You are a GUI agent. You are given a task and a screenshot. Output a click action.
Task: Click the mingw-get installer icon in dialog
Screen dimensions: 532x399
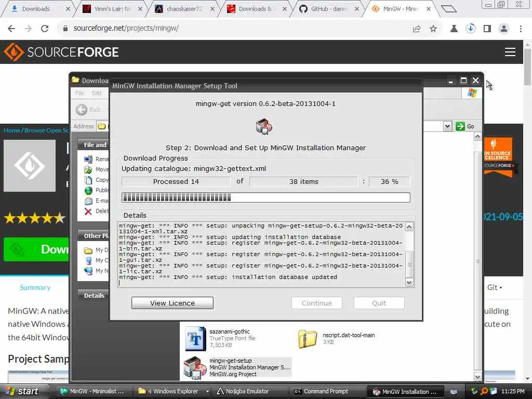[264, 127]
